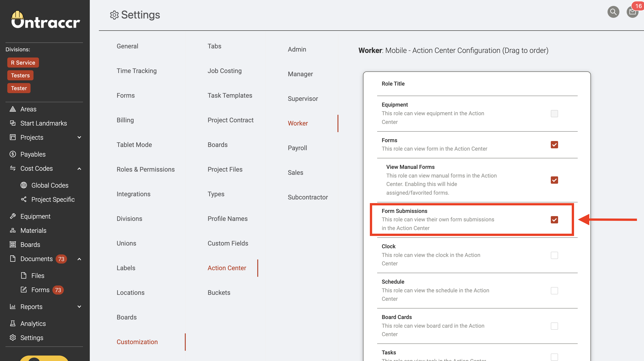Click the Documents 73 badge
Viewport: 644px width, 361px height.
click(x=61, y=259)
